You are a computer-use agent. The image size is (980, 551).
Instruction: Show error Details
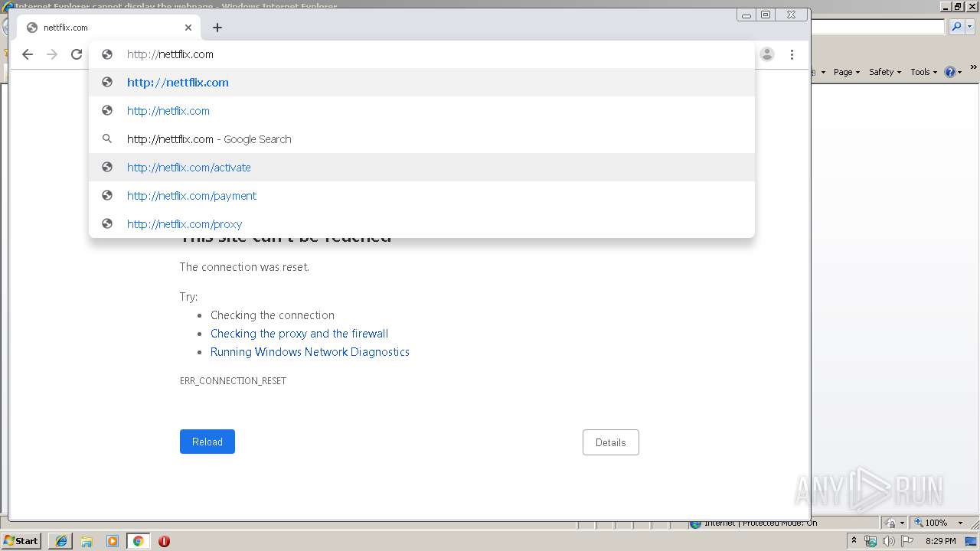(611, 442)
